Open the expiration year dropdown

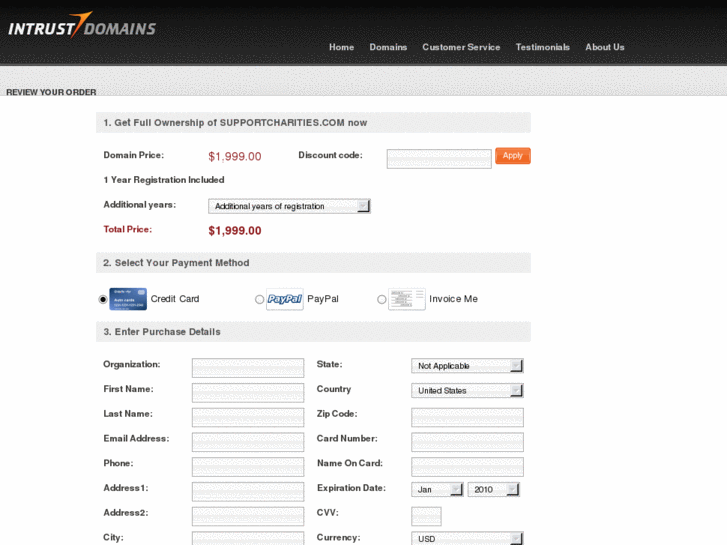point(493,489)
